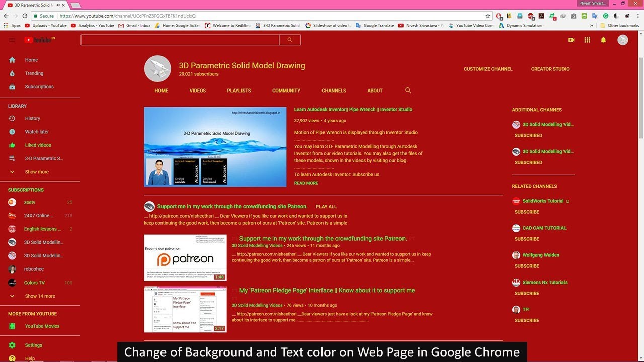This screenshot has height=362, width=644.
Task: Subscribe to the SolidWorks Tutorial channel
Action: click(x=527, y=212)
